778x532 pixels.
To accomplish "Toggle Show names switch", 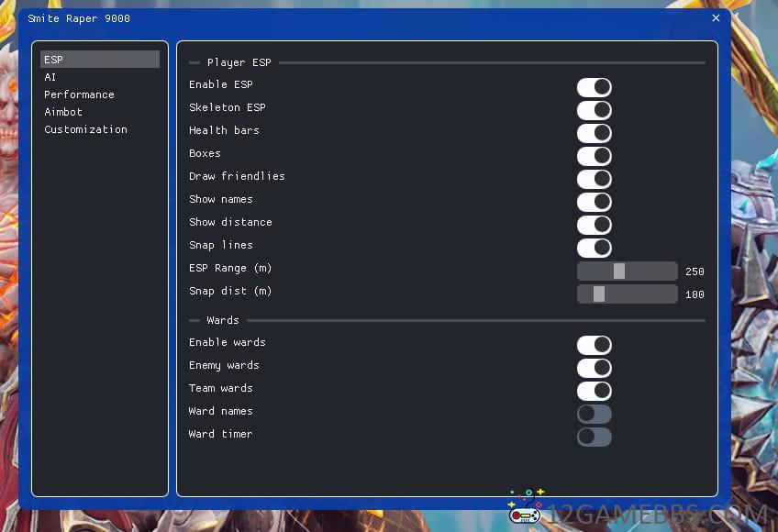I will pyautogui.click(x=594, y=202).
